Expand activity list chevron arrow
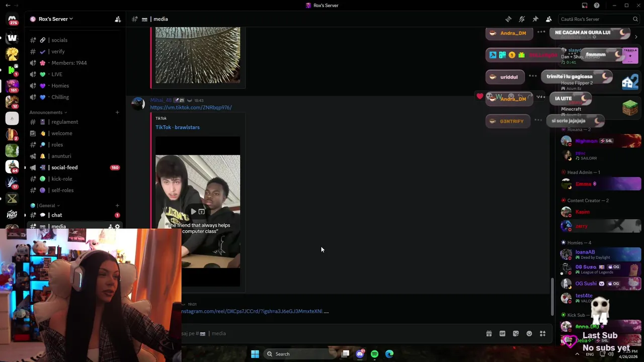The image size is (644, 362). 636,37
